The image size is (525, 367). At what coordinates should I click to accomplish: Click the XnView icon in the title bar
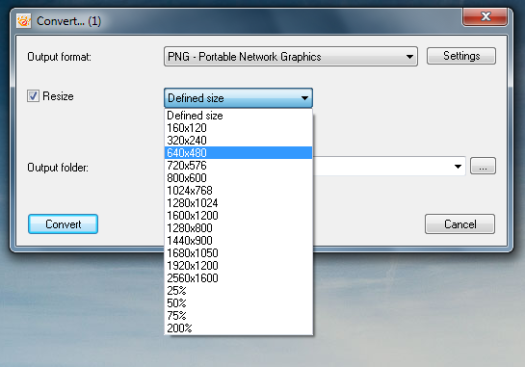pos(23,21)
